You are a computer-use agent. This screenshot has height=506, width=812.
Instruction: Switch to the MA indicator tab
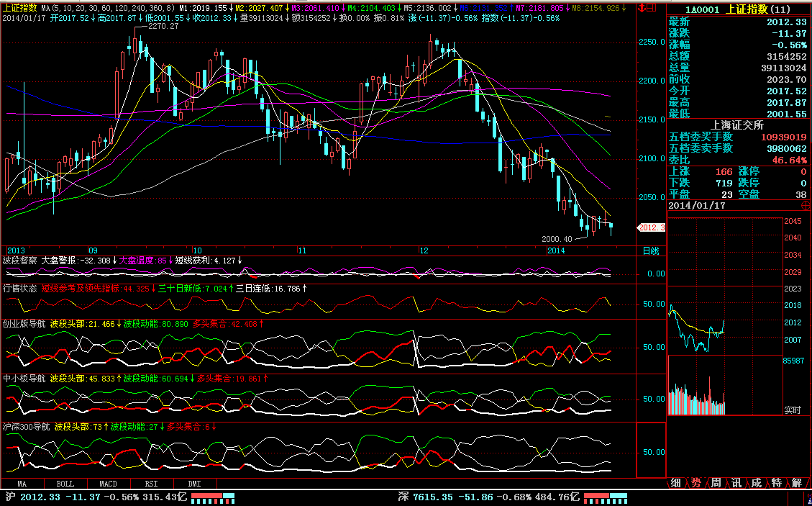(22, 484)
